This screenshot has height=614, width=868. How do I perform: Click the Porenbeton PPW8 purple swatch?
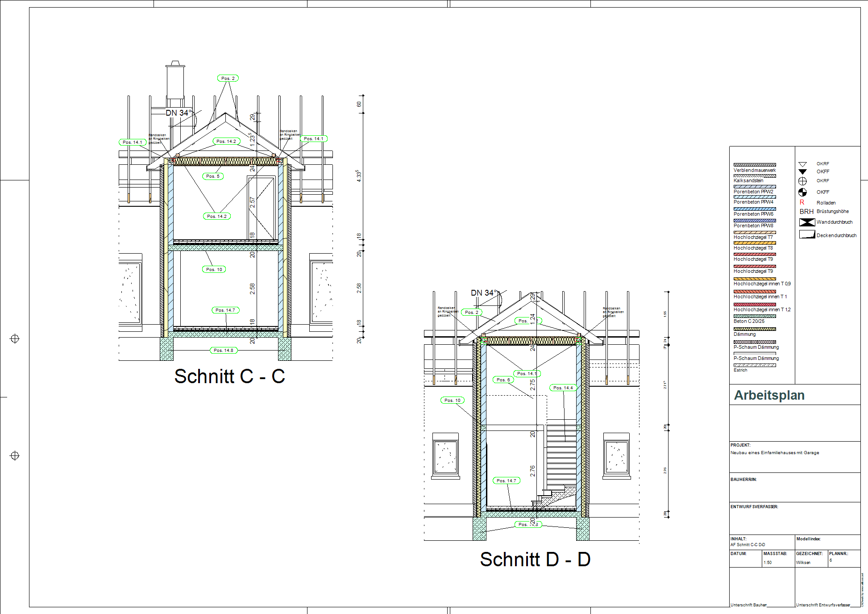coord(755,221)
